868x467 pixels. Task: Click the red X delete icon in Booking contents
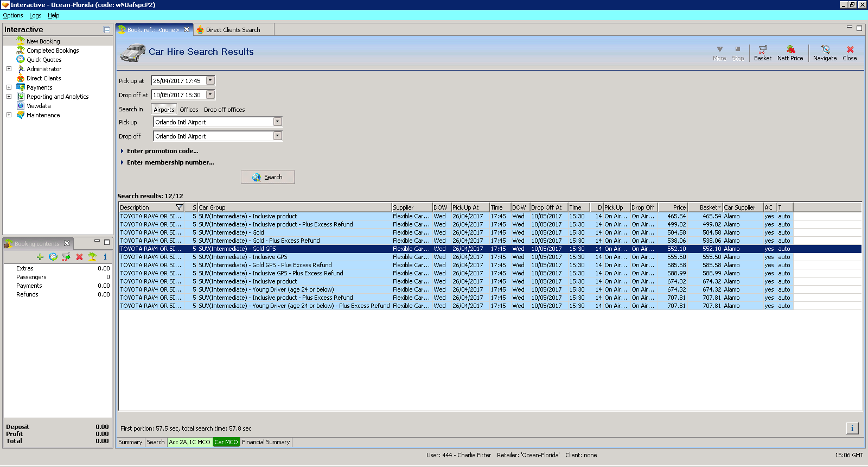(79, 257)
